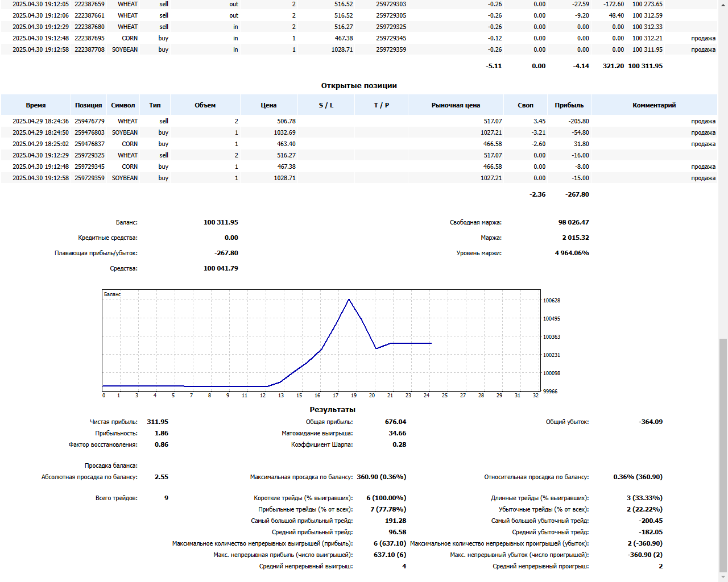Click the "Своп" column header

pos(526,105)
